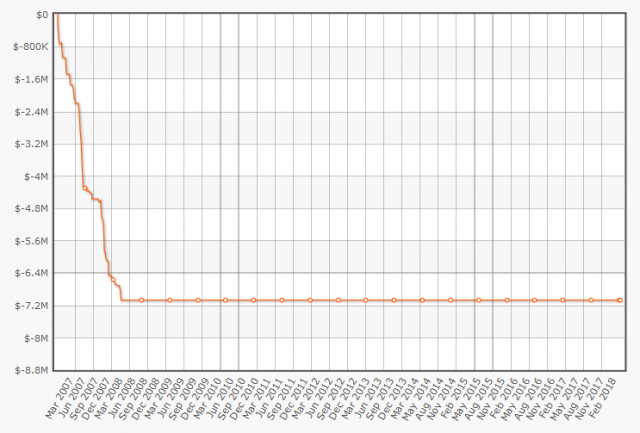The width and height of the screenshot is (640, 433).
Task: Click the Mar 2007 x-axis label
Action: coord(57,401)
